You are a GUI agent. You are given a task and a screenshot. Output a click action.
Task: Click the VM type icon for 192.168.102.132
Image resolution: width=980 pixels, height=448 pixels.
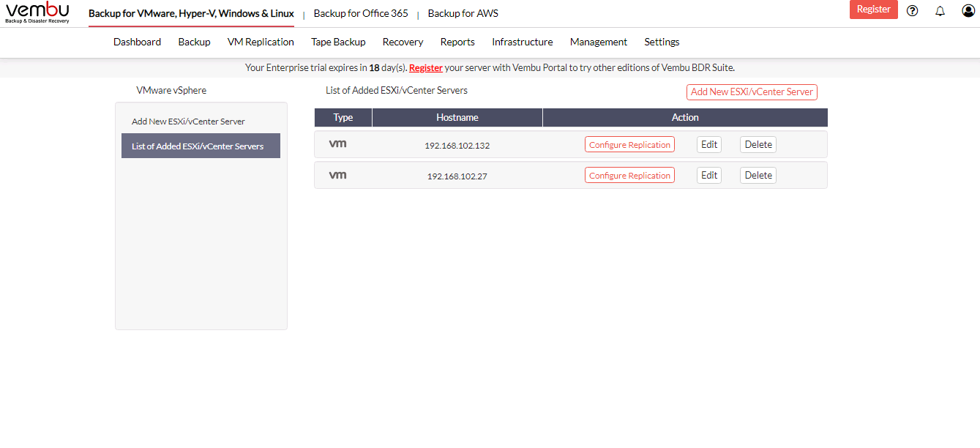(x=337, y=144)
